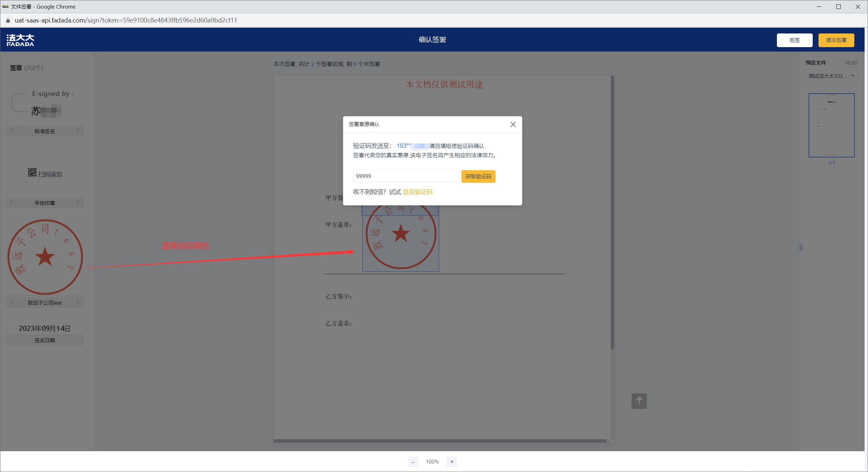Close the 签署意愿确认 dialog
This screenshot has height=472, width=868.
coord(513,125)
